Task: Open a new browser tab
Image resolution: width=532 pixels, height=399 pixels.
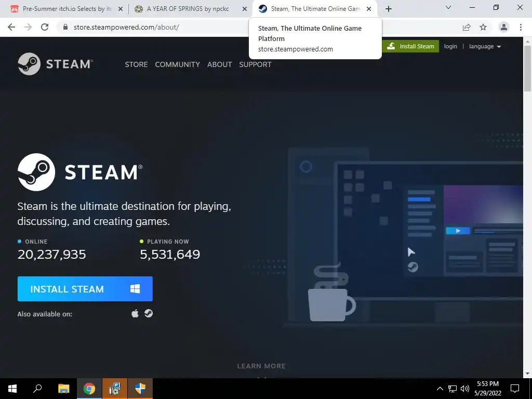Action: click(x=389, y=9)
